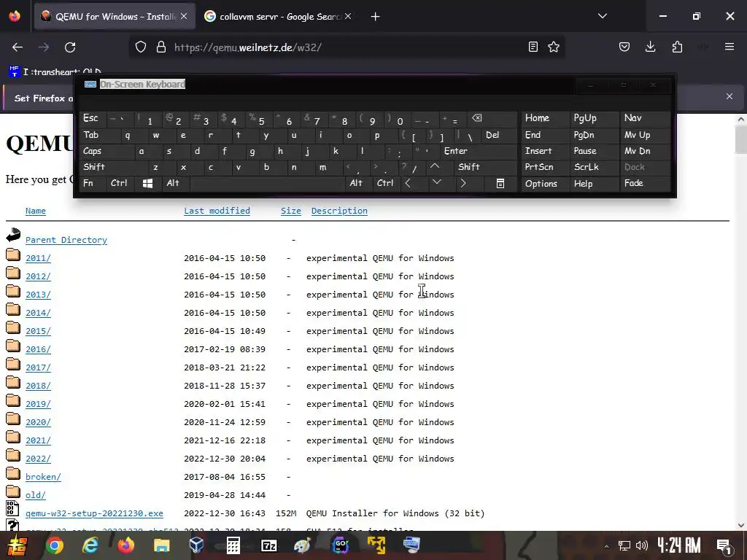Open the Parent Directory link

pyautogui.click(x=66, y=240)
